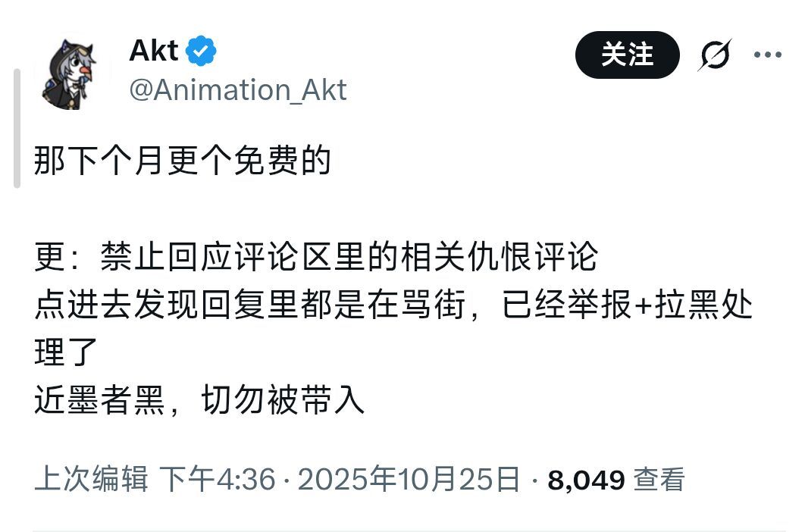Image resolution: width=805 pixels, height=532 pixels.
Task: Click the 查看 views label
Action: pos(659,480)
